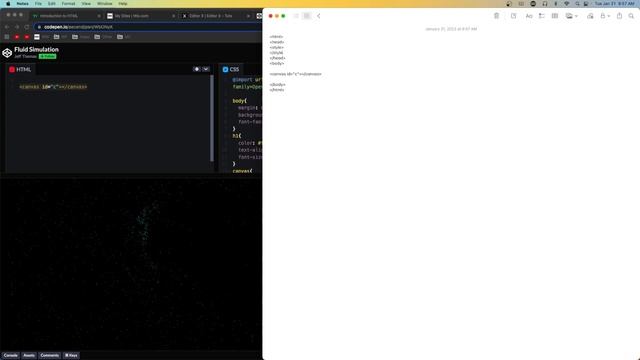This screenshot has width=640, height=360.
Task: Click the HTML editor panel label
Action: [x=20, y=69]
